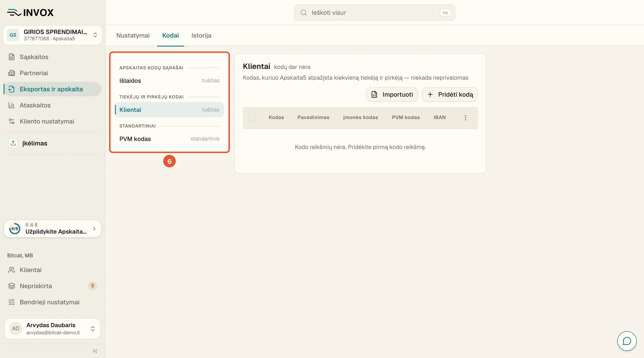Open Ataskaitos chart icon
Image resolution: width=644 pixels, height=358 pixels.
[x=11, y=105]
